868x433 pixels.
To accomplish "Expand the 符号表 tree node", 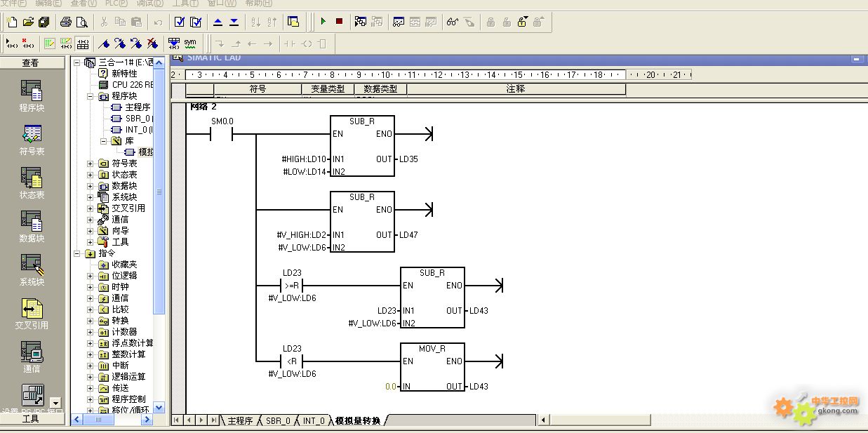I will click(90, 164).
